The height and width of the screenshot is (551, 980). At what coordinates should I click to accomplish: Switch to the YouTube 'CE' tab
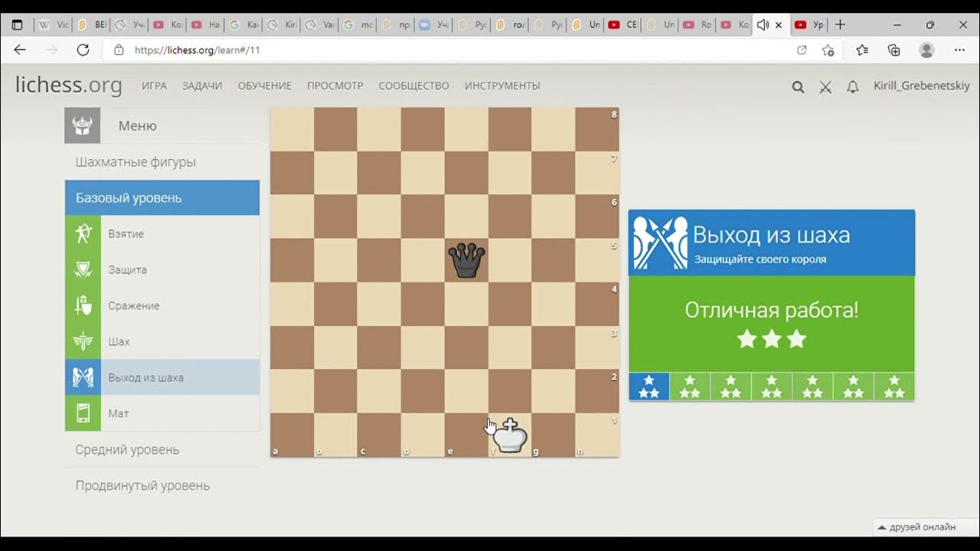(622, 24)
